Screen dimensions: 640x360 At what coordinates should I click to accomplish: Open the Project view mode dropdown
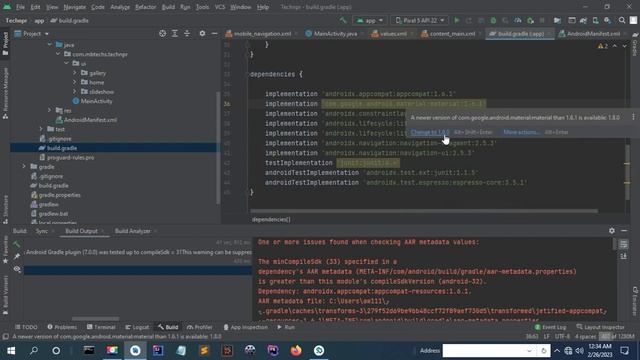pyautogui.click(x=32, y=33)
